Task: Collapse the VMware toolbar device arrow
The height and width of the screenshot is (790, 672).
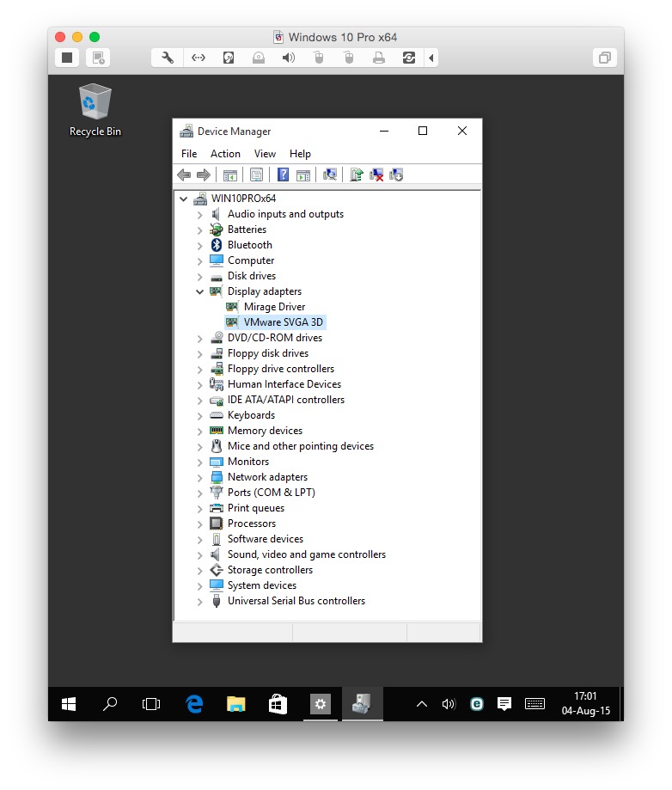Action: click(x=431, y=58)
